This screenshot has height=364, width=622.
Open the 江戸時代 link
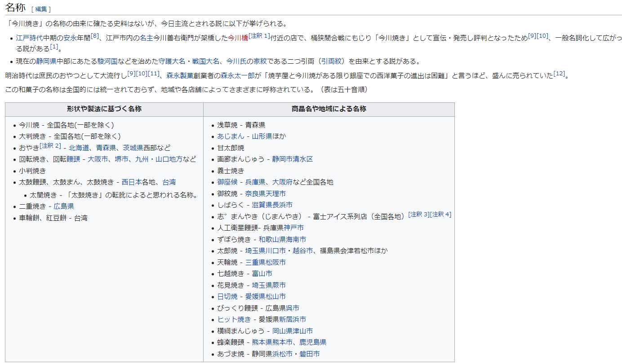29,38
